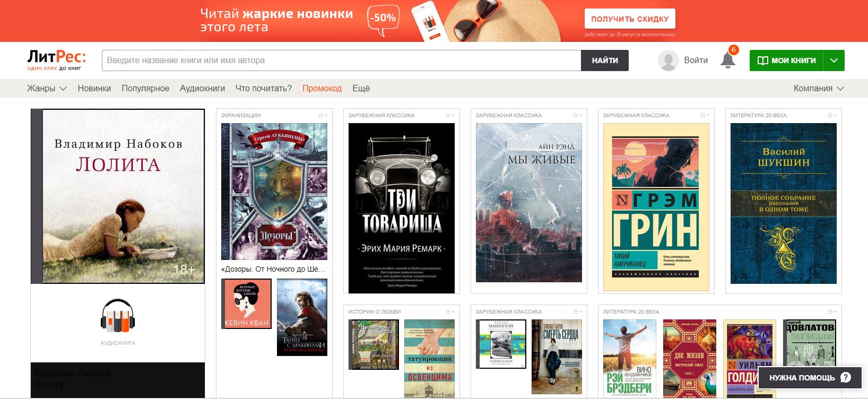
Task: Expand the Жанры dropdown
Action: pos(47,88)
